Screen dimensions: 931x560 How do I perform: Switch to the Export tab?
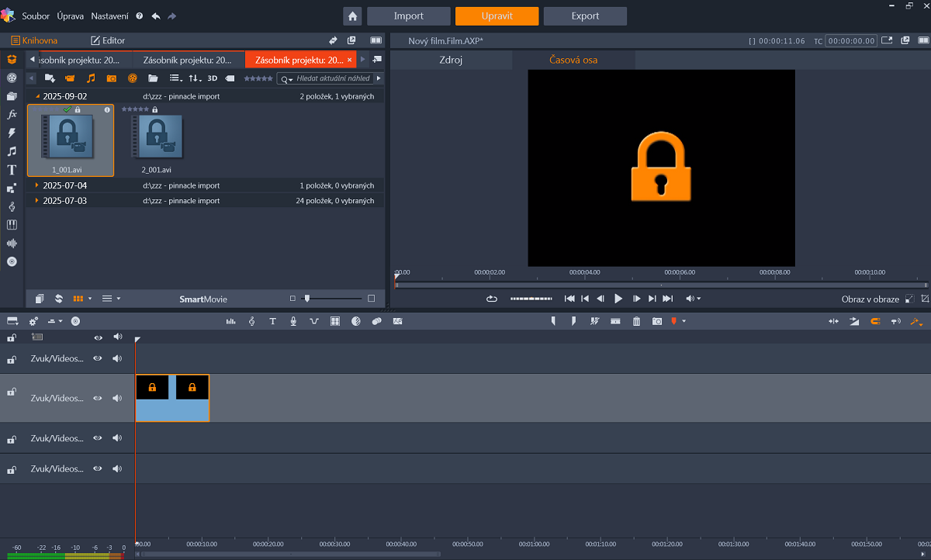(585, 16)
